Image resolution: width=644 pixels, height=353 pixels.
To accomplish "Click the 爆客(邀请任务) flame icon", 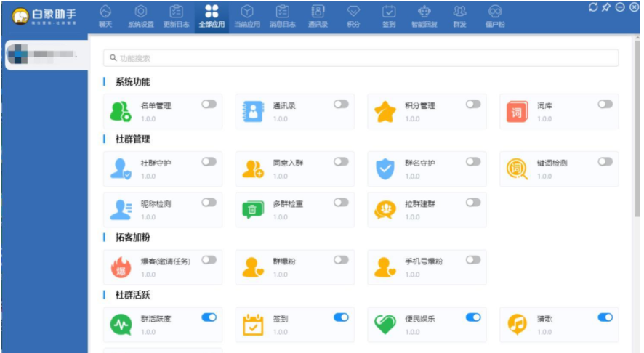I will tap(121, 267).
